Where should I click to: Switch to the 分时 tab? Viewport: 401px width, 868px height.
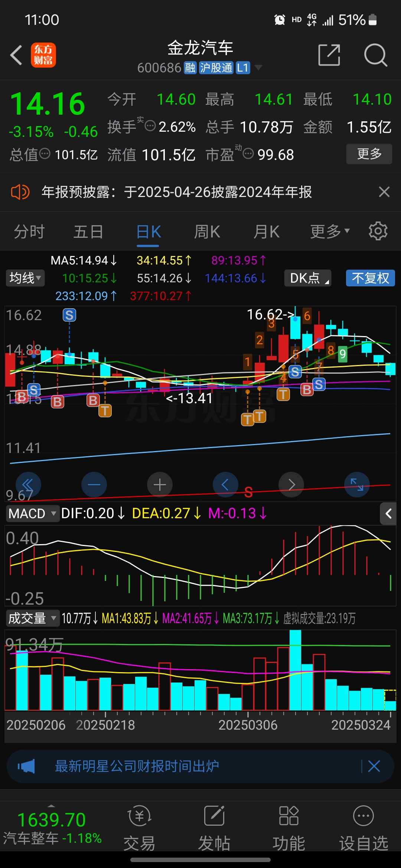pos(29,232)
